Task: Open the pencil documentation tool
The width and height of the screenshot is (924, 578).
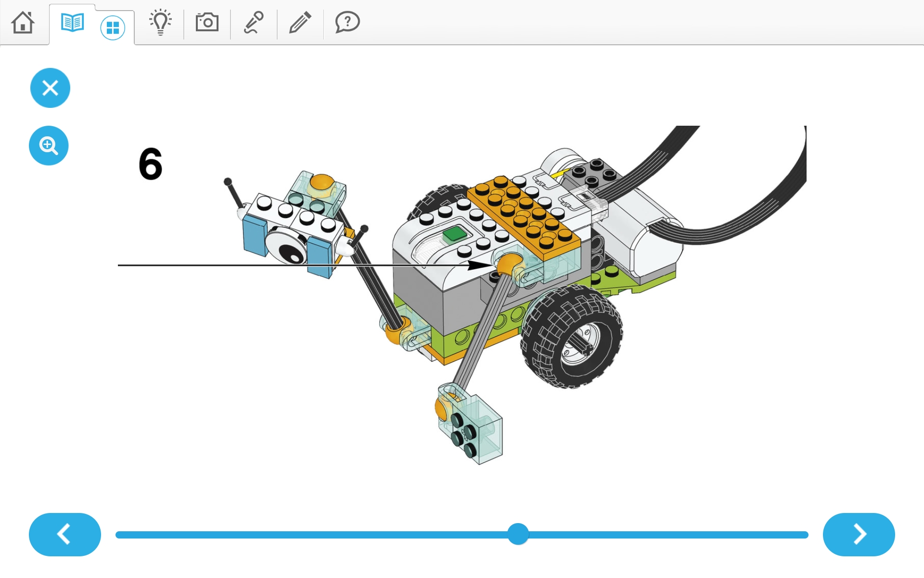Action: 300,22
